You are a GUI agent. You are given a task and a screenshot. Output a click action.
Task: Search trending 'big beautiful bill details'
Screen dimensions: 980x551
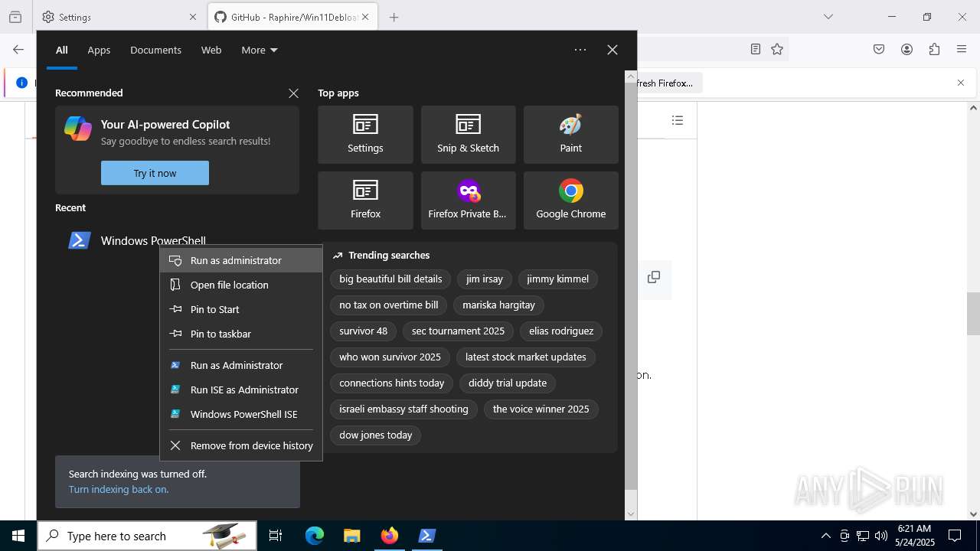(390, 279)
